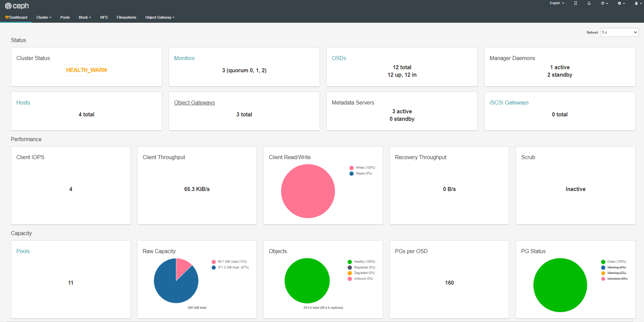The image size is (644, 322).
Task: Click '19.5 k total (58.4 k replicas)' caption
Action: pyautogui.click(x=323, y=308)
